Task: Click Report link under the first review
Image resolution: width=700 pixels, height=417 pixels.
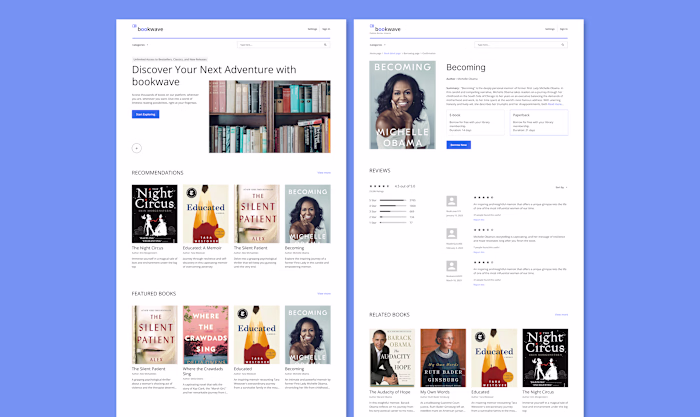Action: click(479, 220)
